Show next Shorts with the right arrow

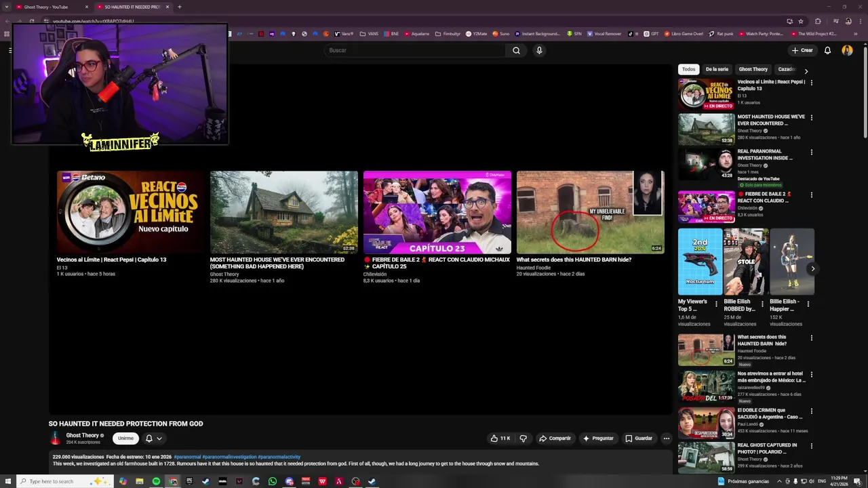point(813,268)
